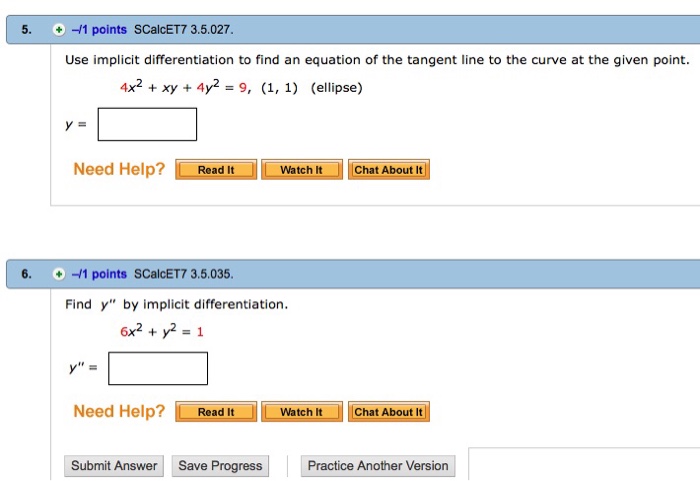Image resolution: width=700 pixels, height=481 pixels.
Task: Click the -/1 points text on question 5
Action: 98,30
